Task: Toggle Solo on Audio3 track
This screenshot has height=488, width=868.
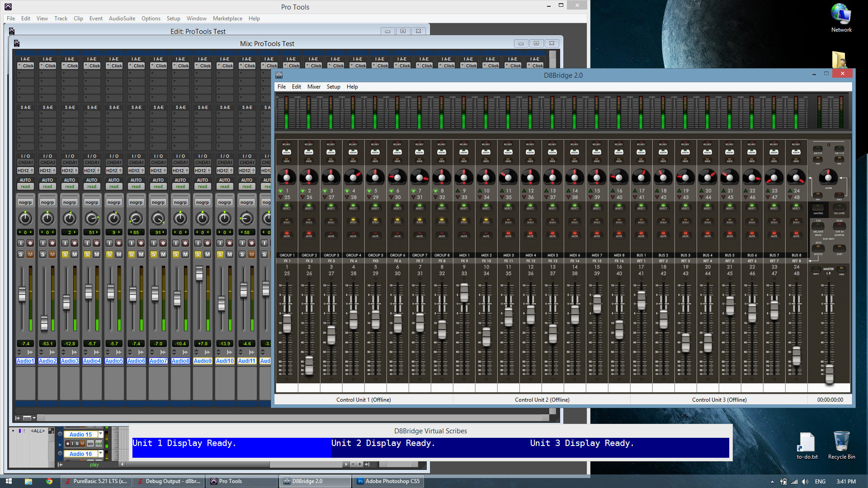Action: pos(65,254)
